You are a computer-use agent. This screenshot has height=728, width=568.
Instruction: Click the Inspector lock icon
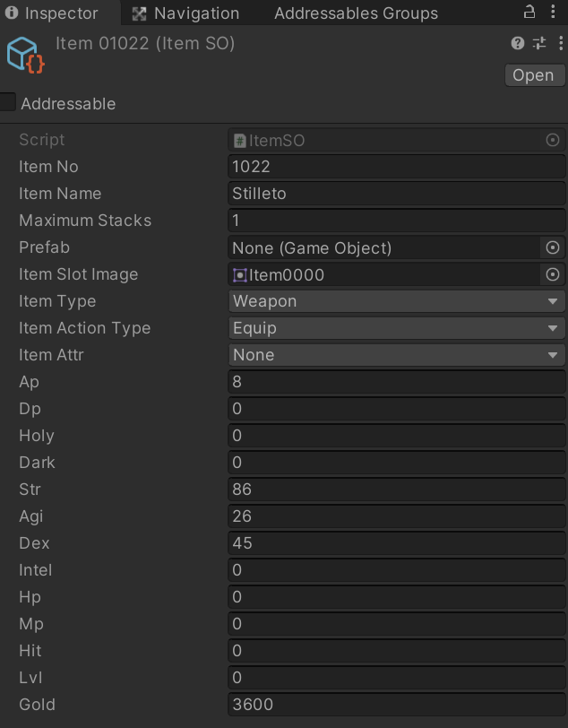pos(529,12)
